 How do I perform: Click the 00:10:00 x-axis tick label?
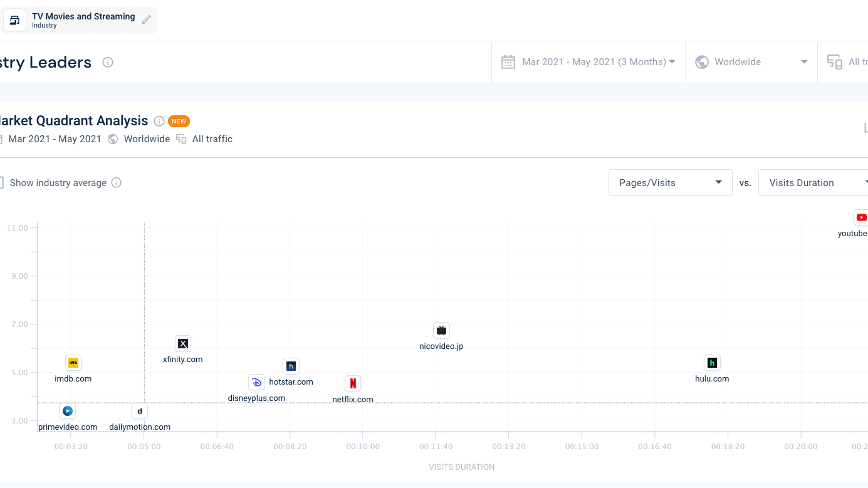coord(363,447)
